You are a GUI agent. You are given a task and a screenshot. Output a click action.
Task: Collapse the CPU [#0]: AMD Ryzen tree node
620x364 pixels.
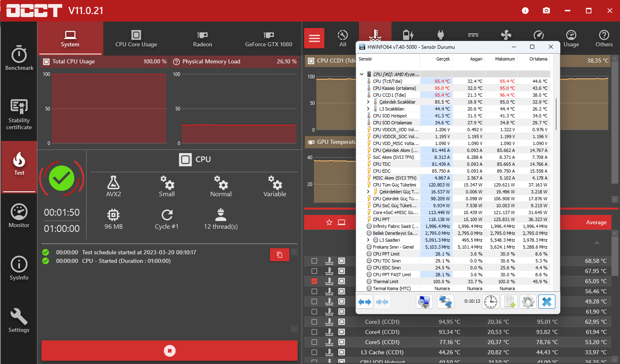(x=361, y=74)
